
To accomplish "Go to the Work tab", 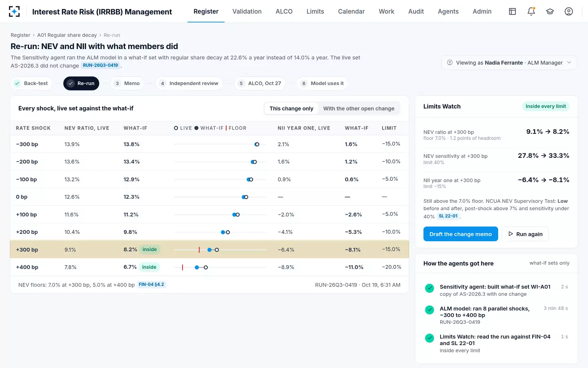I will (386, 11).
